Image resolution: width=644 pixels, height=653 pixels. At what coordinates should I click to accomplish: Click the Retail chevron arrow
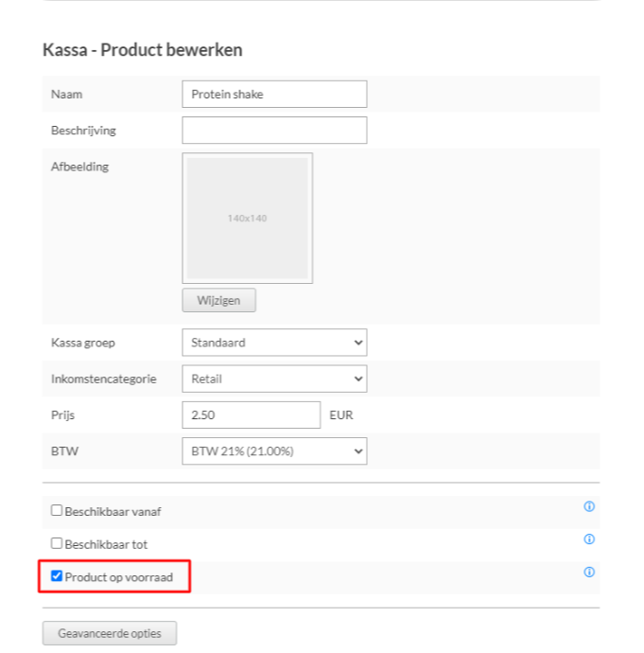pyautogui.click(x=358, y=379)
